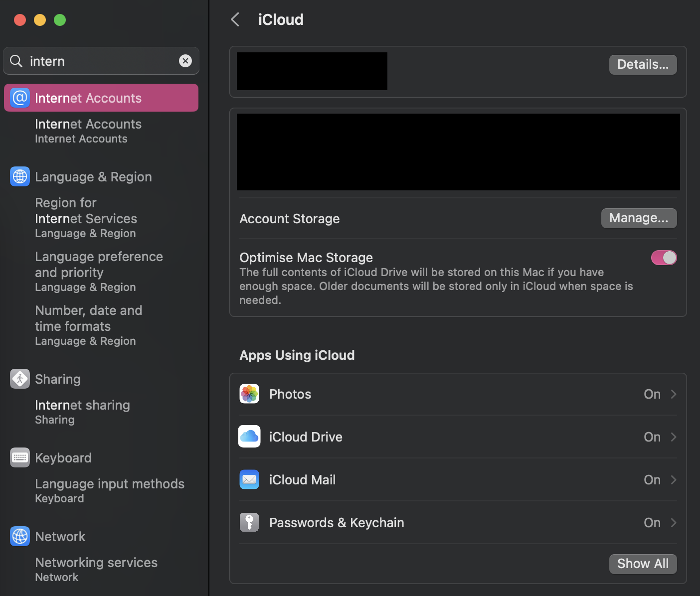700x596 pixels.
Task: Click the Sharing icon in sidebar
Action: [x=20, y=379]
